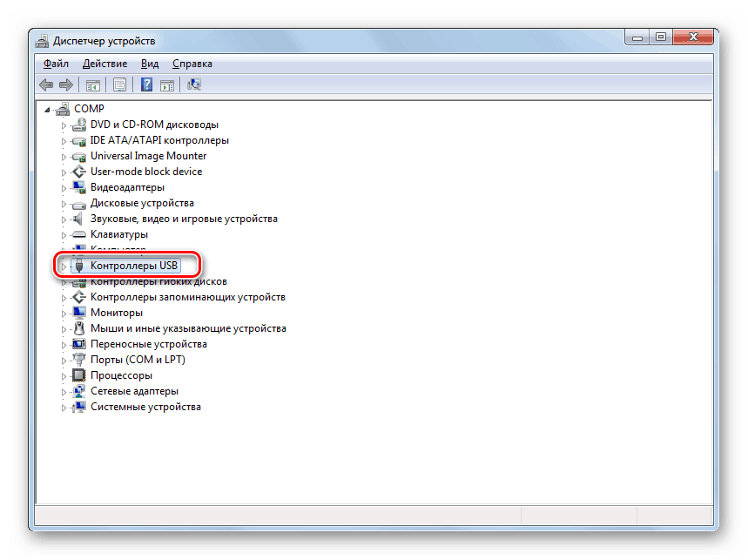Viewport: 748px width, 560px height.
Task: Open the Properties toolbar icon
Action: coord(119,84)
